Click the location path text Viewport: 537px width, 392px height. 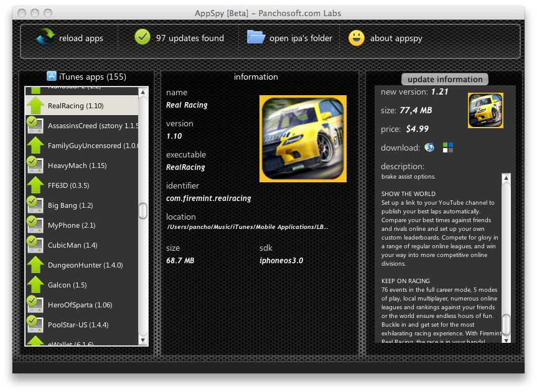[x=247, y=226]
